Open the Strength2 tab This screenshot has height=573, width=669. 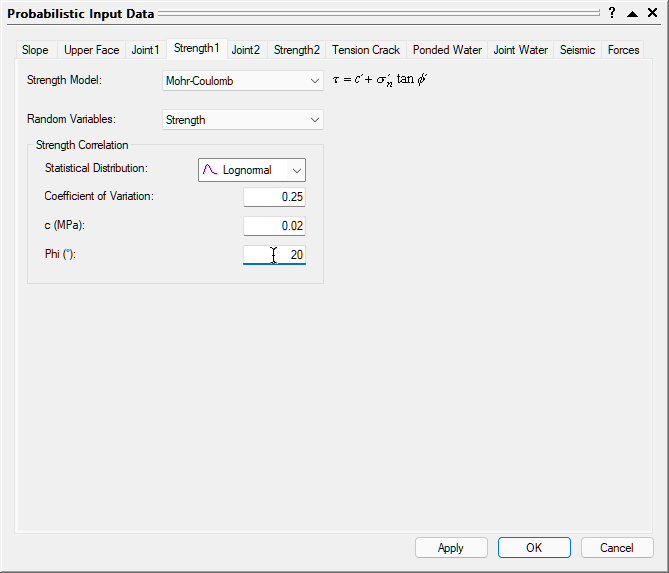pos(297,50)
